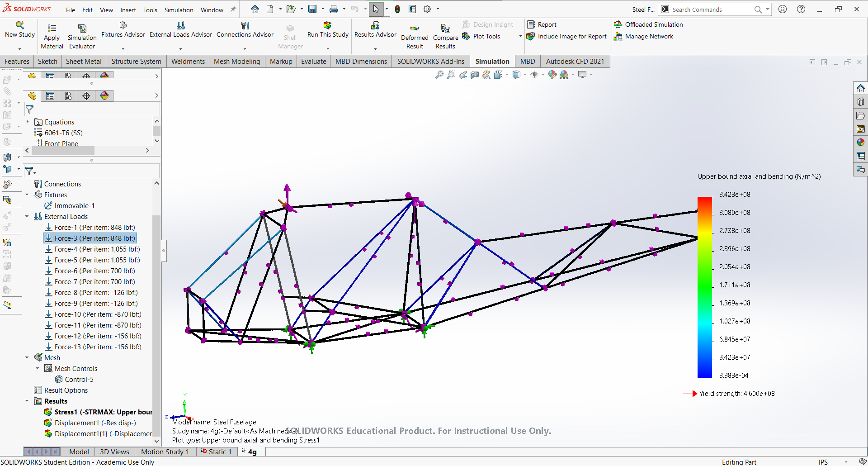Screen dimensions: 868x466
Task: Switch to the Static 1 study tab
Action: coord(216,452)
